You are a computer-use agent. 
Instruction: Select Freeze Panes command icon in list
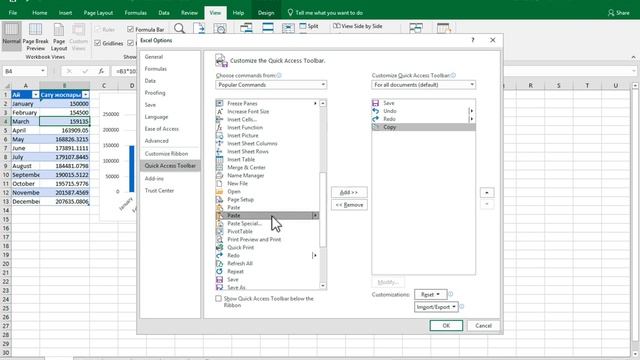tap(219, 103)
